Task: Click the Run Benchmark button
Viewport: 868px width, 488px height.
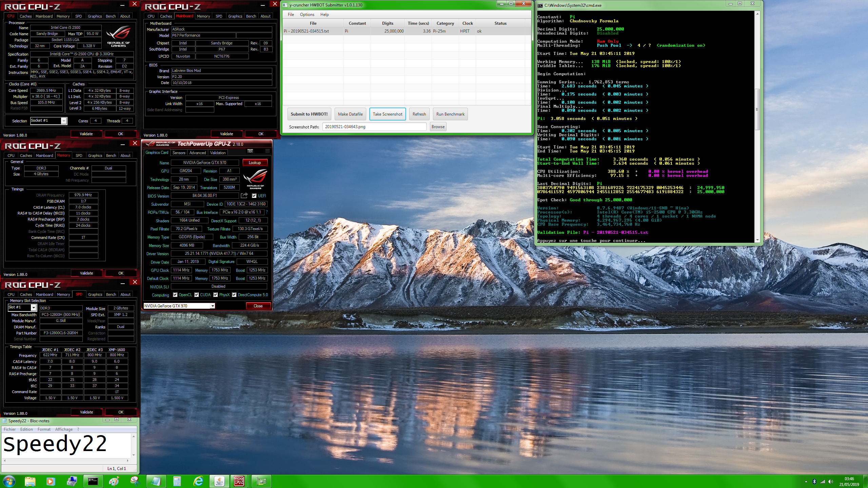Action: pos(450,114)
